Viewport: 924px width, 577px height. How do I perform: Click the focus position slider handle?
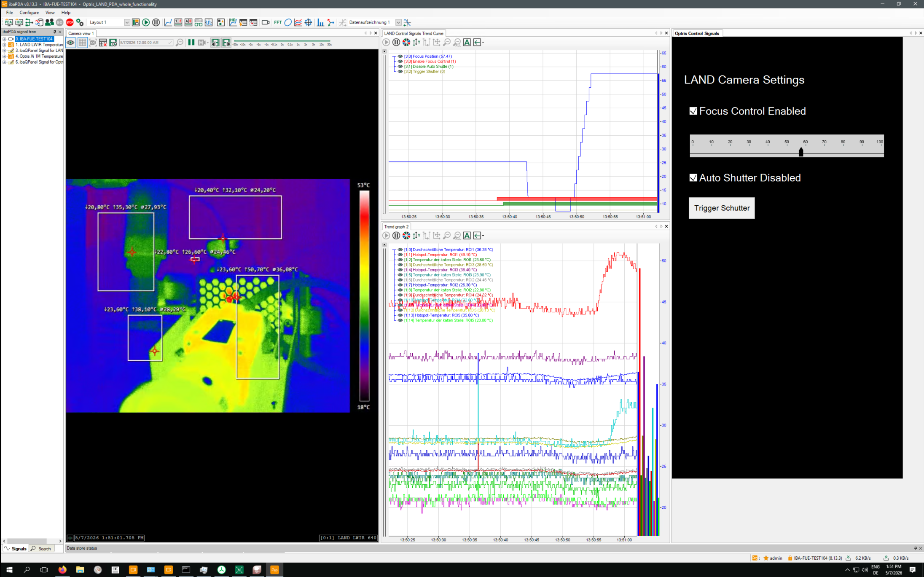pyautogui.click(x=801, y=152)
